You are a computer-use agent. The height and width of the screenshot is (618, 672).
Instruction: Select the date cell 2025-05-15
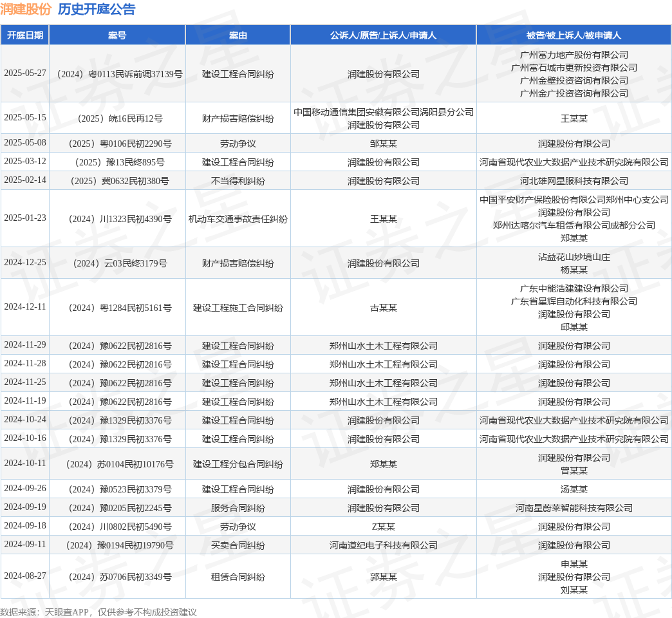tap(25, 117)
